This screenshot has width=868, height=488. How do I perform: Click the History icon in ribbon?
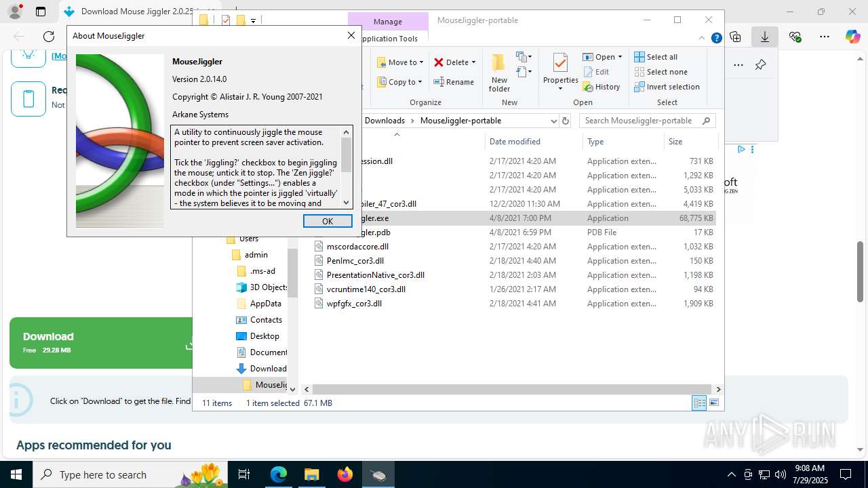pos(588,87)
